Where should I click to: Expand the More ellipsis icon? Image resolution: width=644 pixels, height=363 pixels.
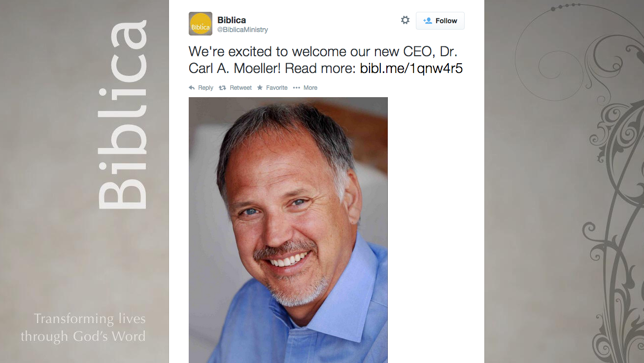click(x=296, y=88)
